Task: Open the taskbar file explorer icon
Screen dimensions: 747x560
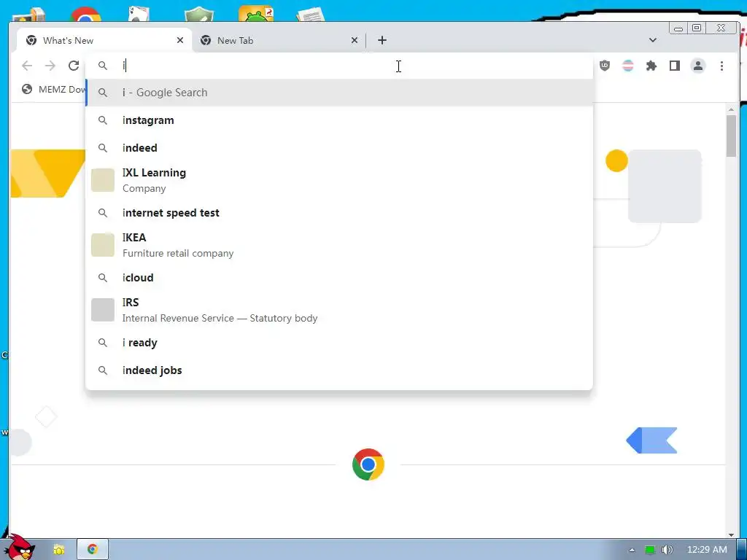Action: [58, 550]
